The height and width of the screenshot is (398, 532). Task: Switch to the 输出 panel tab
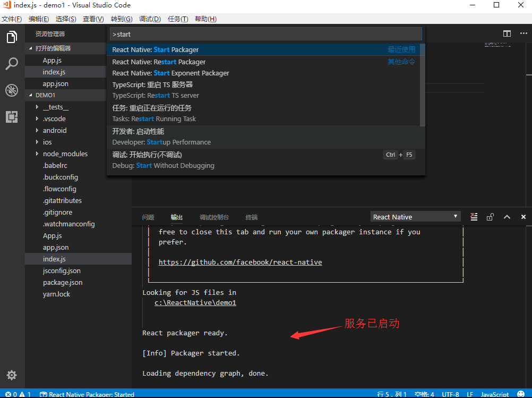click(177, 217)
